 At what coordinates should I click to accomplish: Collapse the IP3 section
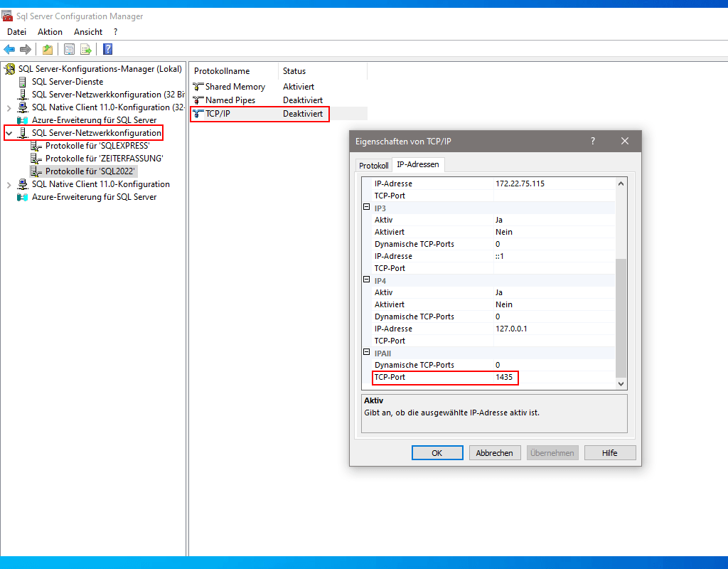click(367, 208)
